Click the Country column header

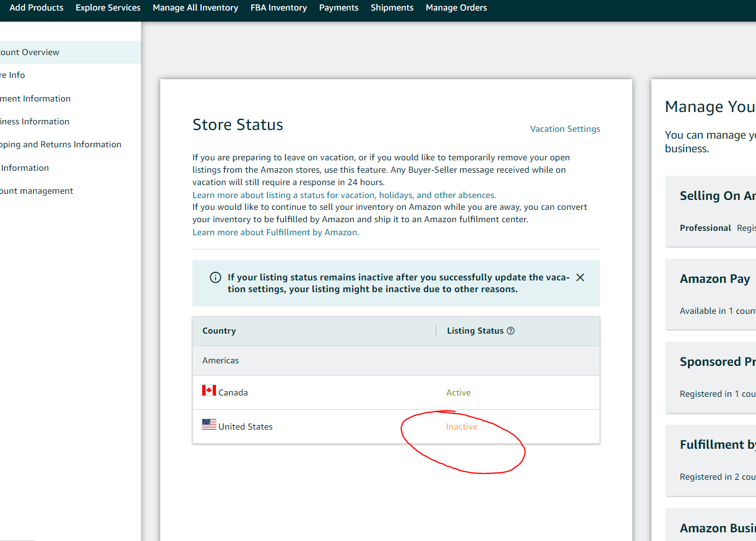pyautogui.click(x=219, y=331)
